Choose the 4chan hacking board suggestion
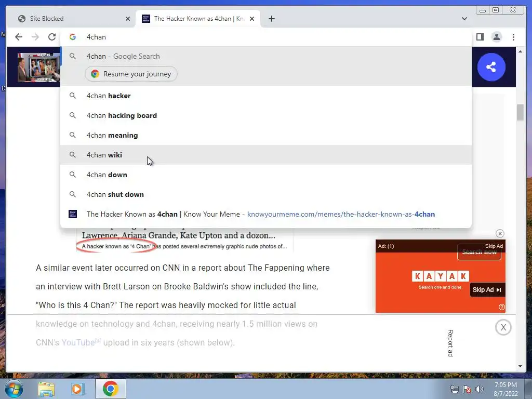532x399 pixels. 265,115
